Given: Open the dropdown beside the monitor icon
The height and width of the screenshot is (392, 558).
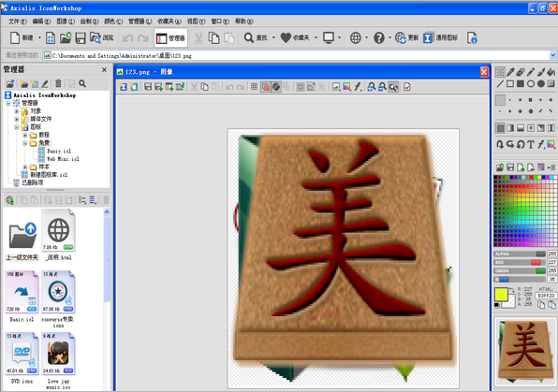Looking at the screenshot, I should click(339, 37).
